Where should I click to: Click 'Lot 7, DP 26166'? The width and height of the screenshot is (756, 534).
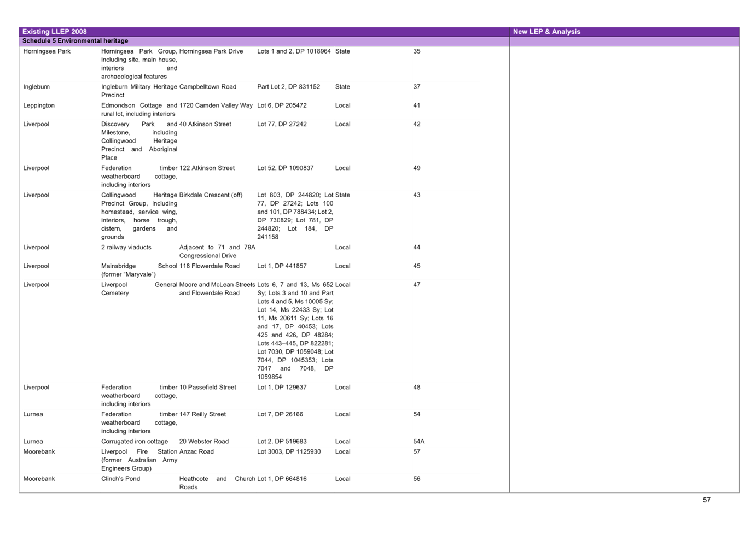pos(280,414)
